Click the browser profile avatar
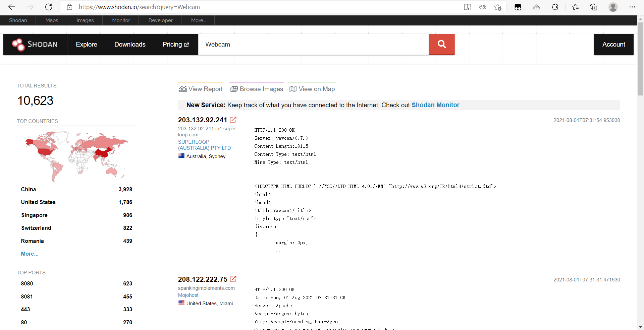 point(613,7)
